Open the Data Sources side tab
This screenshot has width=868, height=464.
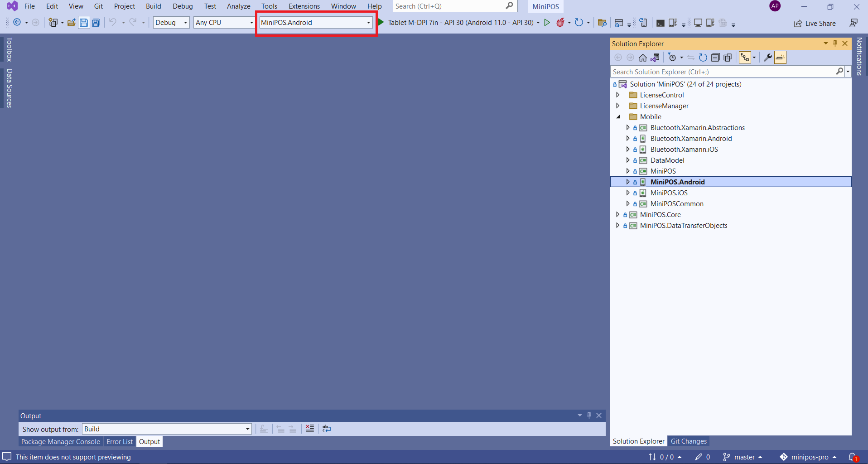tap(9, 88)
